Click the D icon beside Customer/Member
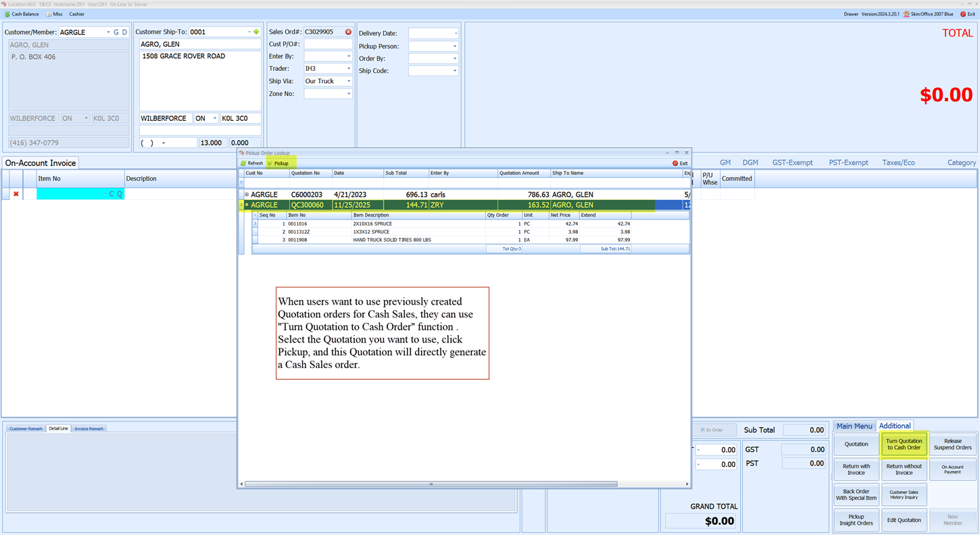 [124, 32]
